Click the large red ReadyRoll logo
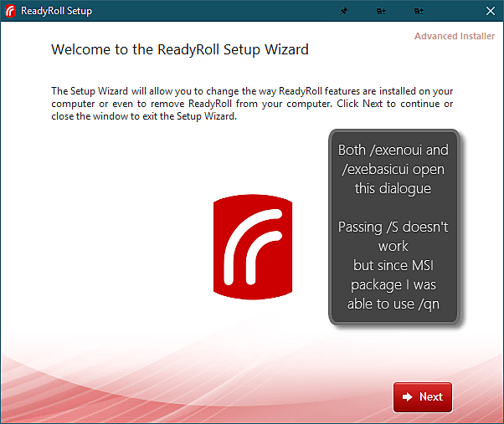Viewport: 504px width, 424px height. 253,247
